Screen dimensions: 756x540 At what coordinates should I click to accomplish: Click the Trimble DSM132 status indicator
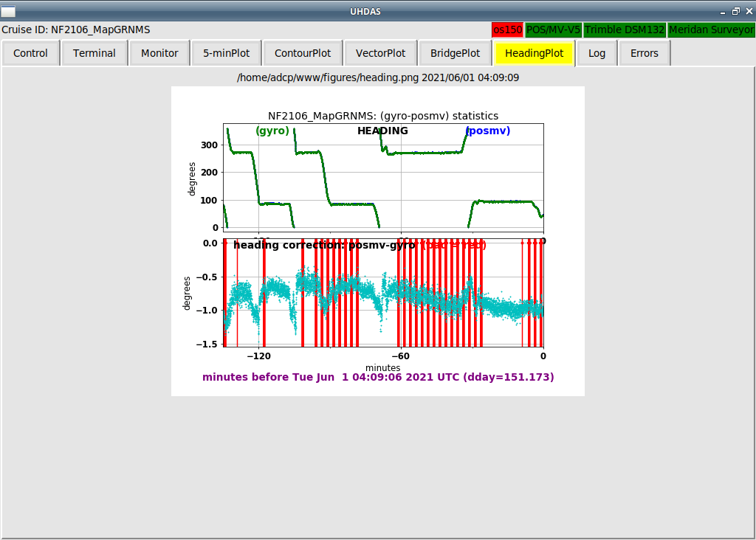[x=625, y=30]
